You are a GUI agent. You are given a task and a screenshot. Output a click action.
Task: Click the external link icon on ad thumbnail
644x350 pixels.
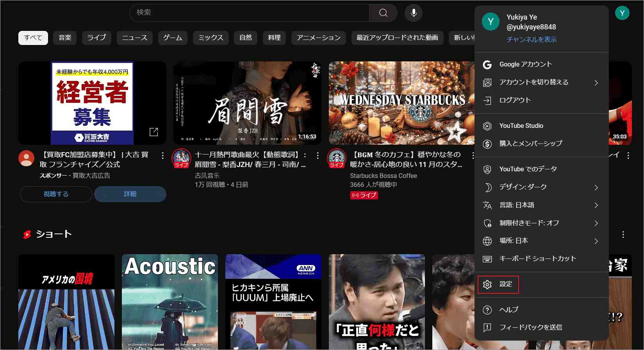tap(154, 132)
